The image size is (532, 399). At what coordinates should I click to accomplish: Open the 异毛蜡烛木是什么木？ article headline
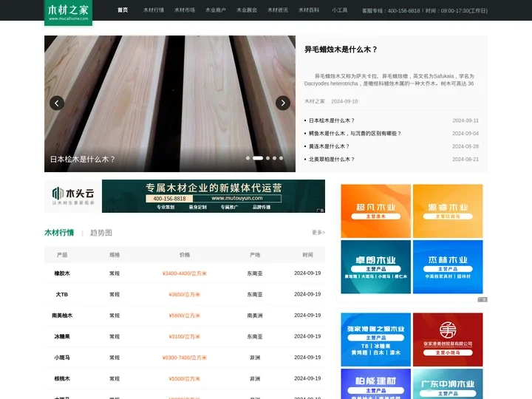point(341,50)
